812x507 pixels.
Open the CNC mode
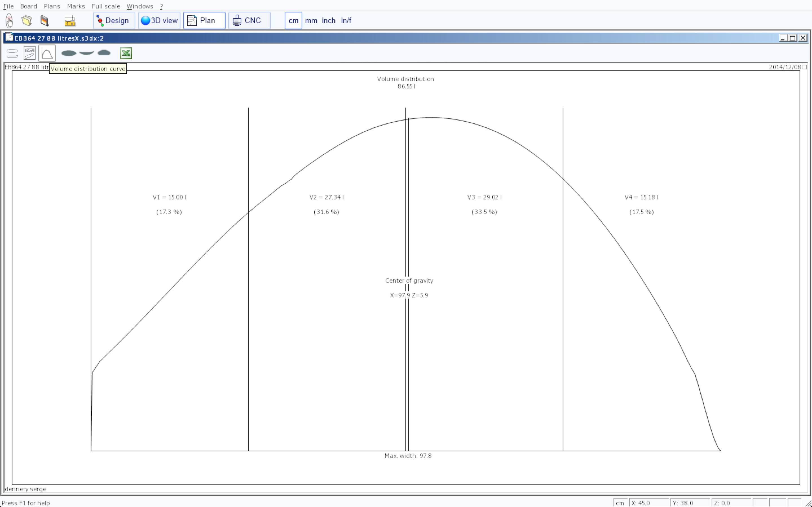click(249, 21)
